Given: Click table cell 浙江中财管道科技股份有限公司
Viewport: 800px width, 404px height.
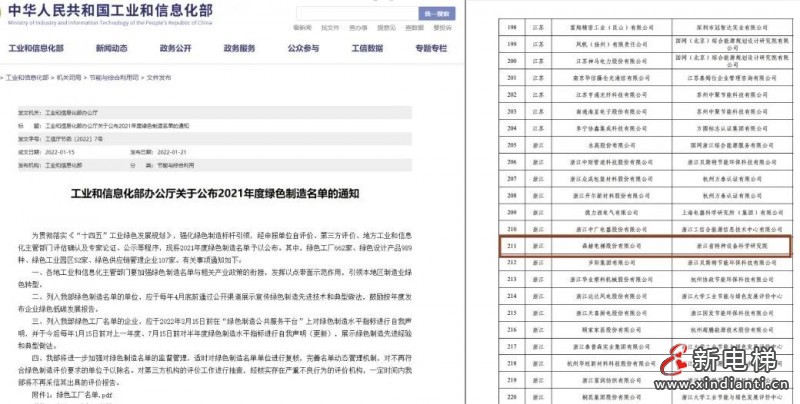Looking at the screenshot, I should click(x=611, y=162).
